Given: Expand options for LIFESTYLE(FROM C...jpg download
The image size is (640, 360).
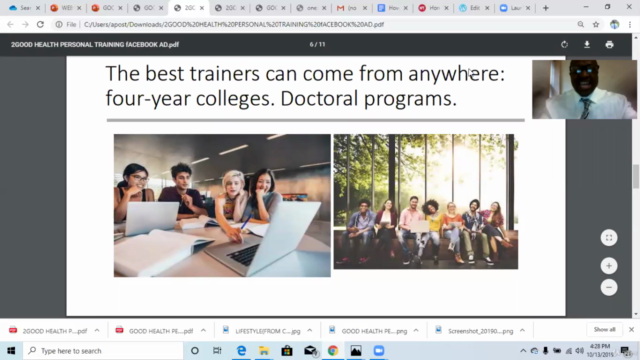Looking at the screenshot, I should (310, 331).
